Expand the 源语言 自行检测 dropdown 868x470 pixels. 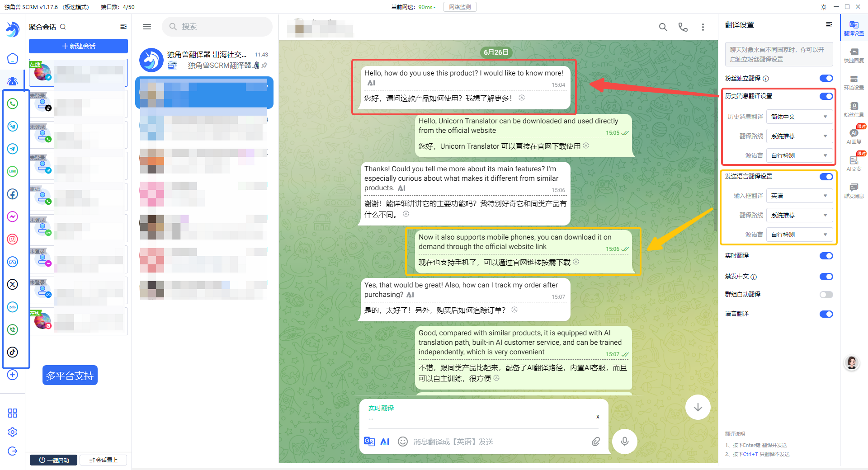pyautogui.click(x=799, y=155)
